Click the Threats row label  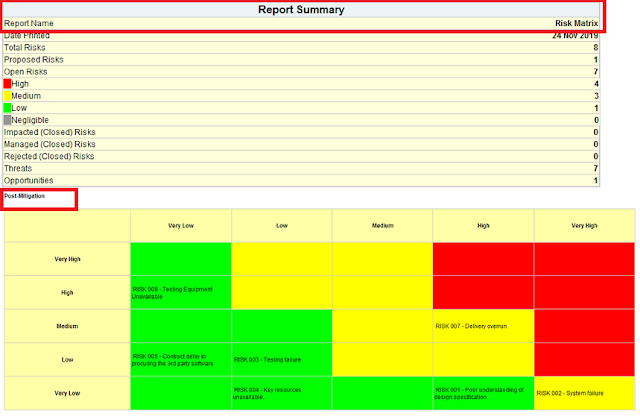tap(18, 168)
